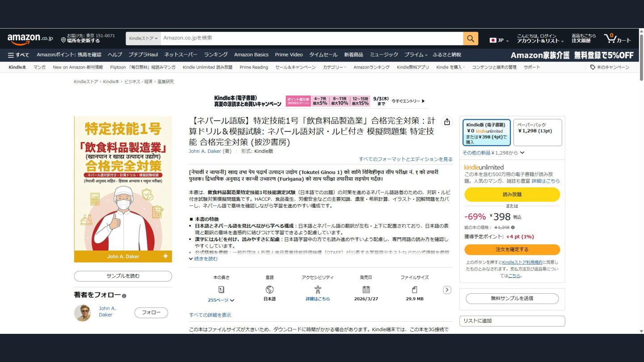Click the 無料サンプルを送信 button
This screenshot has width=644, height=362.
point(512,299)
